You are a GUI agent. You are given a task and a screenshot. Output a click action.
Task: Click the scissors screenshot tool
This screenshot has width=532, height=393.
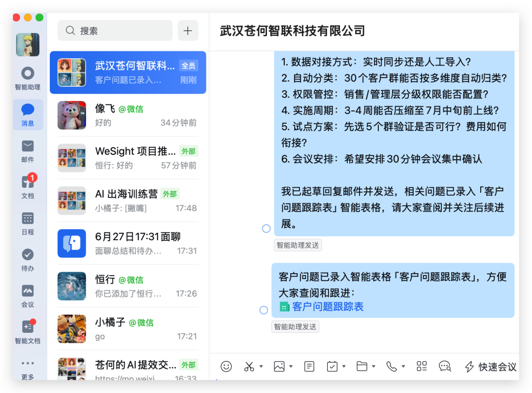pyautogui.click(x=249, y=366)
